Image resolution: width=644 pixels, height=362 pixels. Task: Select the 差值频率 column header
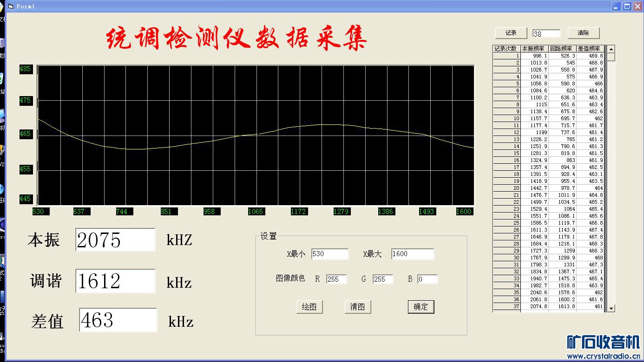[x=590, y=49]
